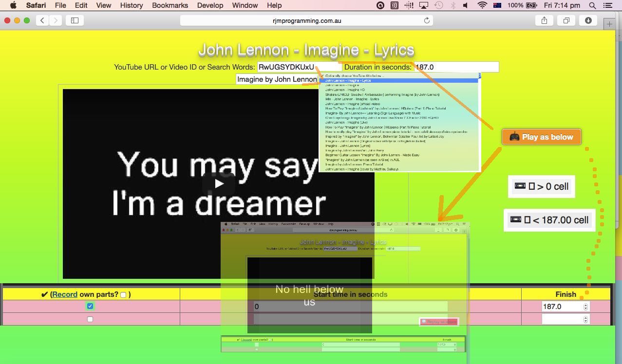The width and height of the screenshot is (622, 364).
Task: Open the battery status icon
Action: [x=531, y=5]
